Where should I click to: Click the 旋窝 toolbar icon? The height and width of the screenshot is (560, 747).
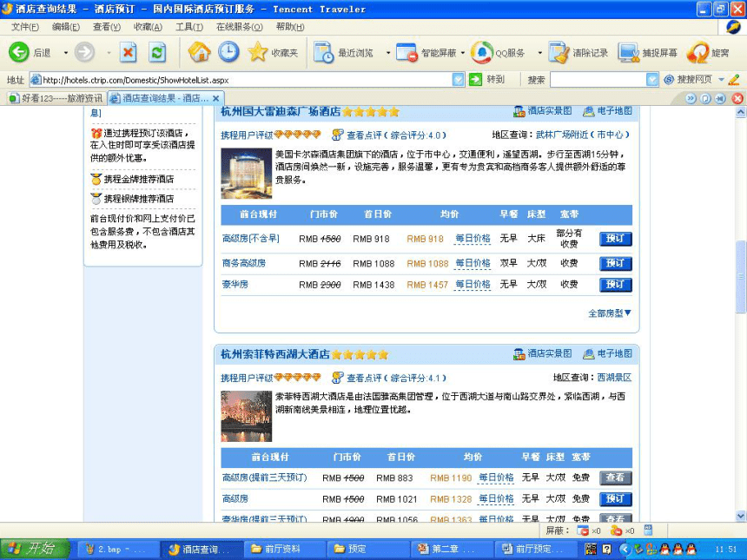[x=708, y=52]
